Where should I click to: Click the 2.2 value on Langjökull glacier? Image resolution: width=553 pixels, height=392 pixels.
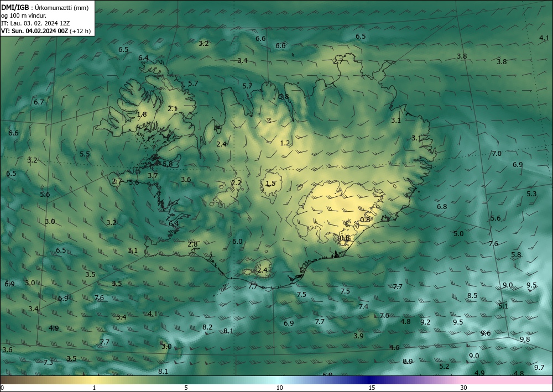click(x=236, y=182)
